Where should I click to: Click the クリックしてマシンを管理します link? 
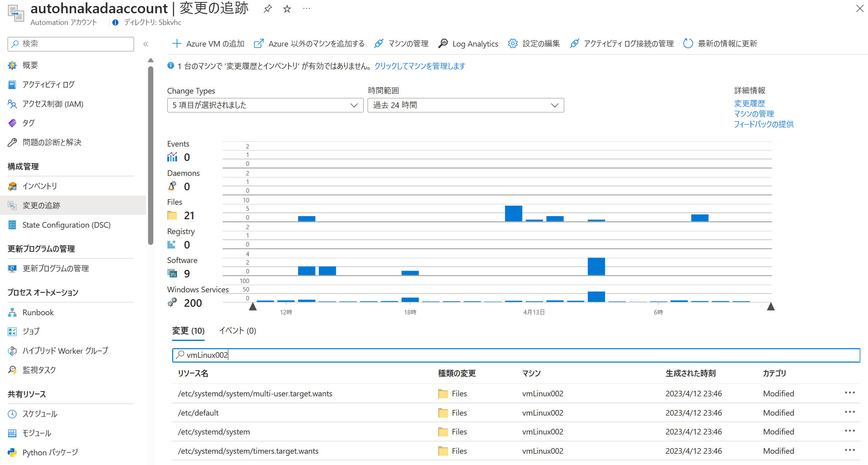pyautogui.click(x=419, y=66)
